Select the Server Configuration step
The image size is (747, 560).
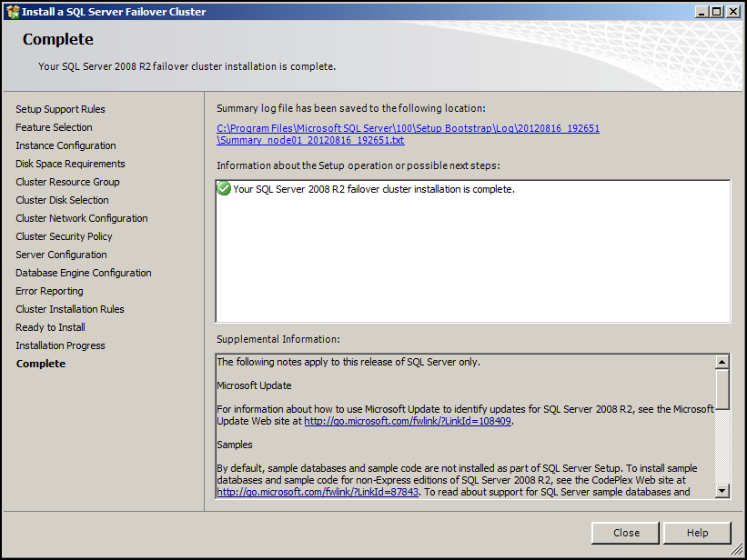pyautogui.click(x=61, y=255)
